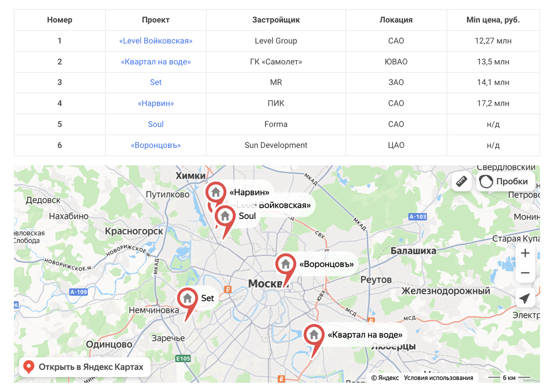The image size is (552, 392).
Task: Click the Номер column header
Action: pyautogui.click(x=60, y=20)
